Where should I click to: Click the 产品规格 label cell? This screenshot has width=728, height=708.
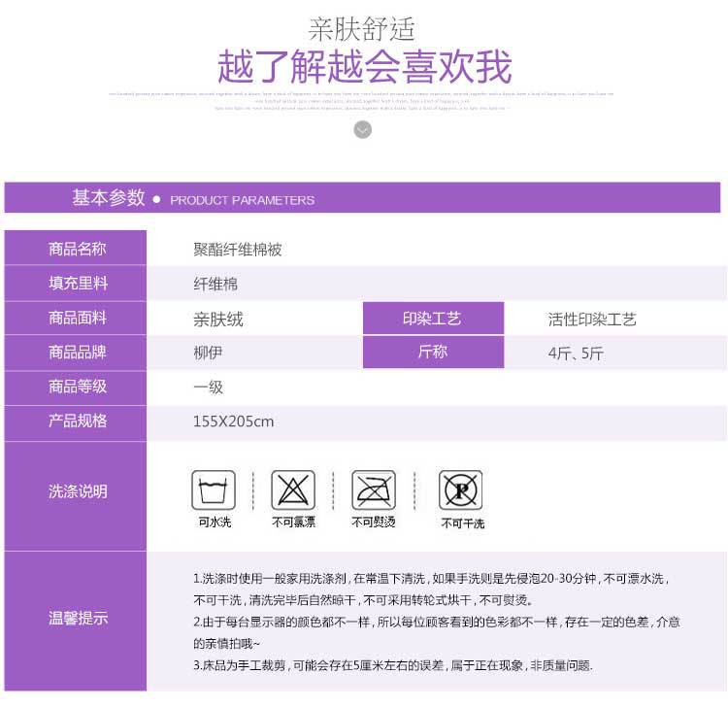[76, 421]
